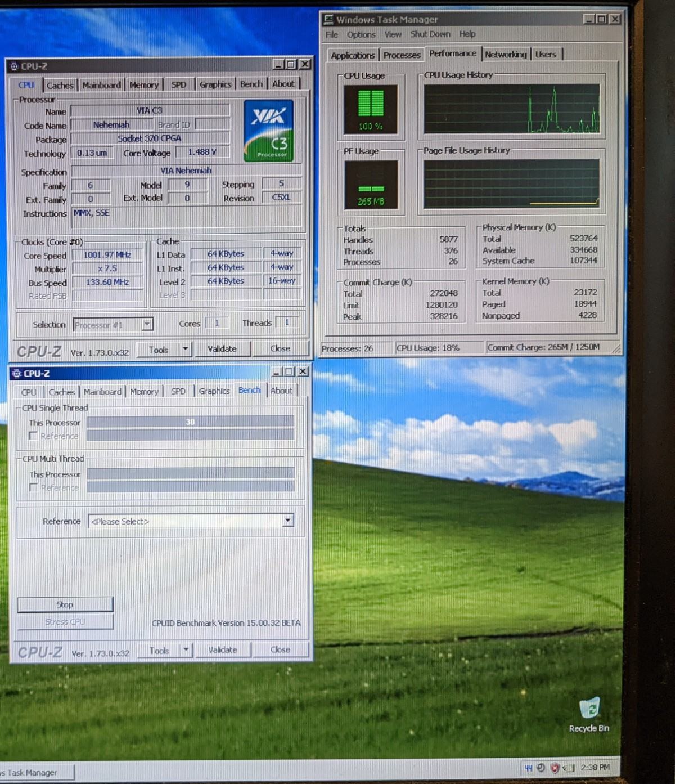Click the blue 44 tray icon
This screenshot has height=784, width=675.
pyautogui.click(x=528, y=768)
